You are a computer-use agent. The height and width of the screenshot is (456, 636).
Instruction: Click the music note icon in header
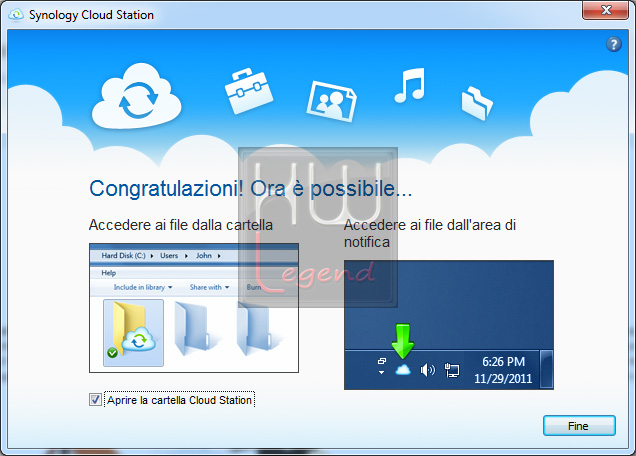coord(410,85)
